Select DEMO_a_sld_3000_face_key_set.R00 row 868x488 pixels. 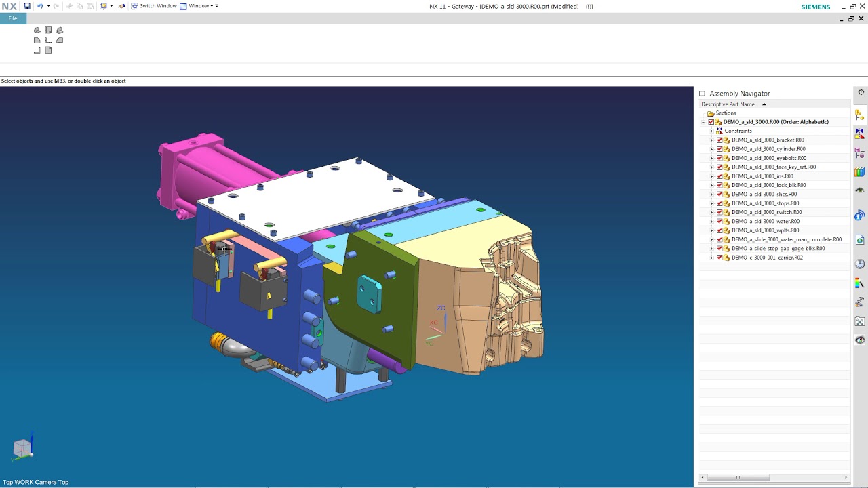[774, 167]
